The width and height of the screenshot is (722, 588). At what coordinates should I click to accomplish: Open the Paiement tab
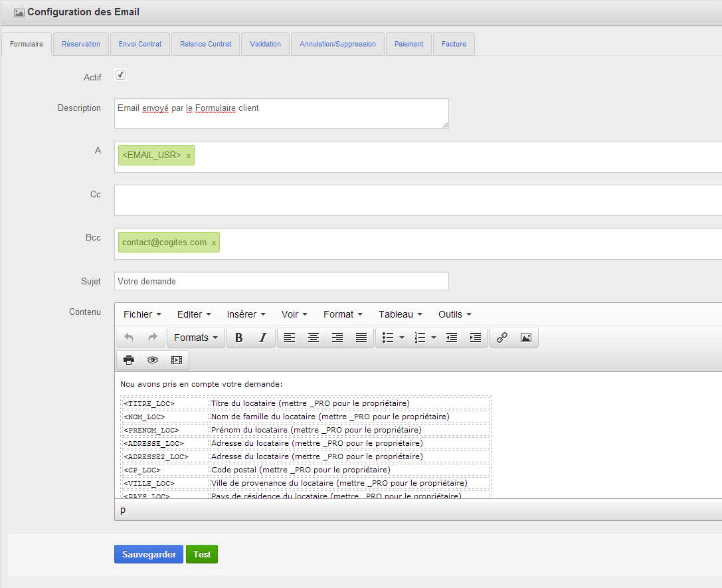[x=408, y=44]
